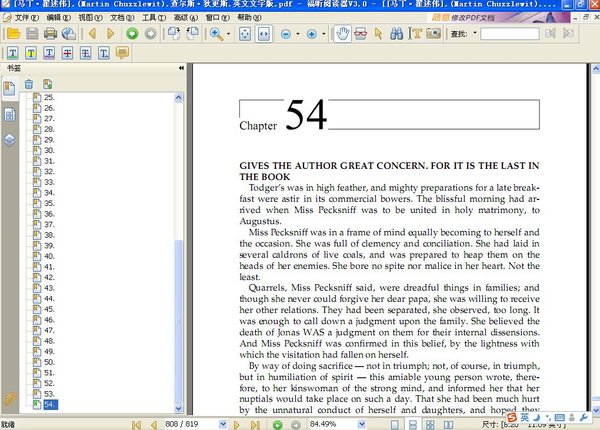Select bookmark 33. in the tree
Screen dimensions: 600x430
[49, 182]
